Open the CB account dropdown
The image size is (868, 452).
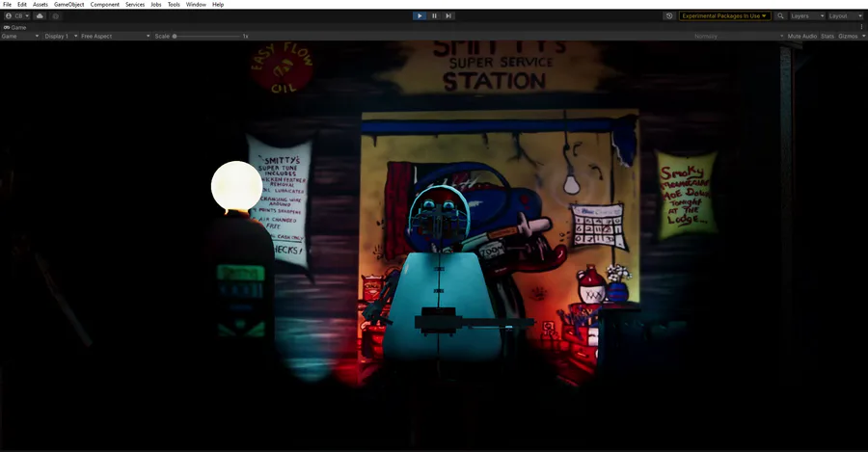(x=17, y=16)
